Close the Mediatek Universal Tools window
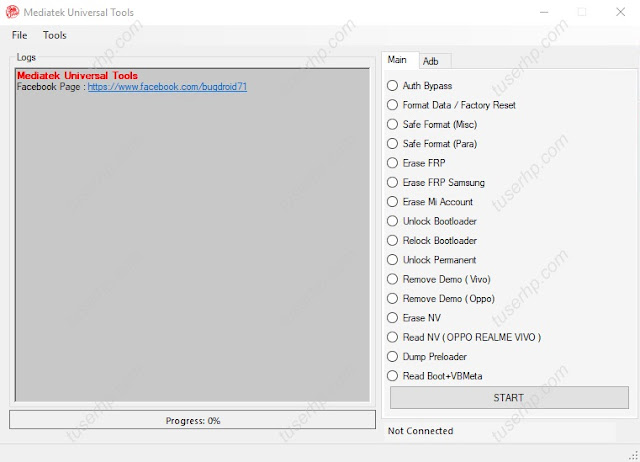Viewport: 640px width, 462px height. [x=620, y=12]
